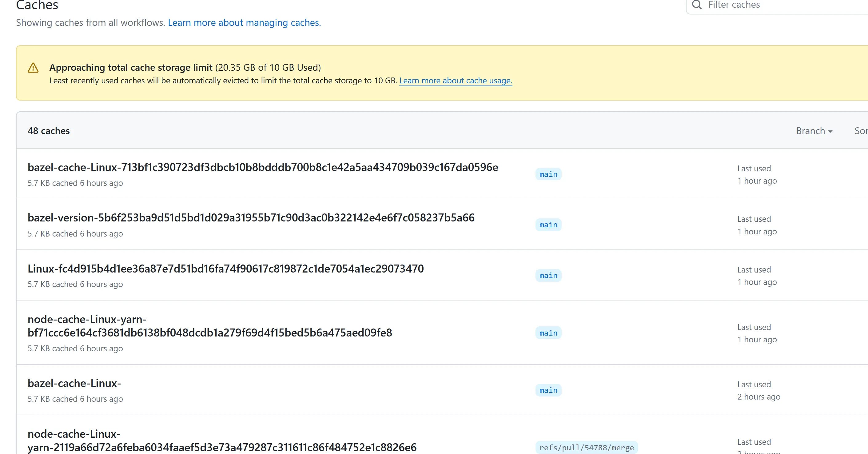Open Learn more about cache usage link
Viewport: 868px width, 454px height.
455,81
